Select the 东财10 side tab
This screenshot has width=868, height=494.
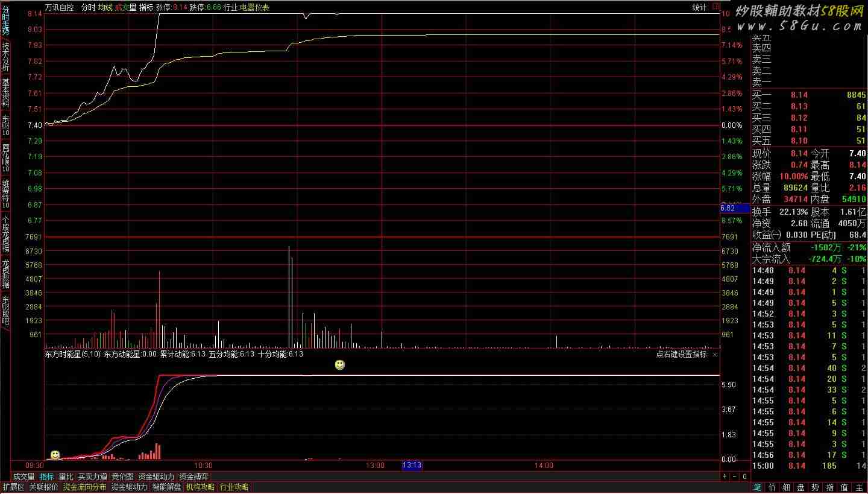click(5, 125)
